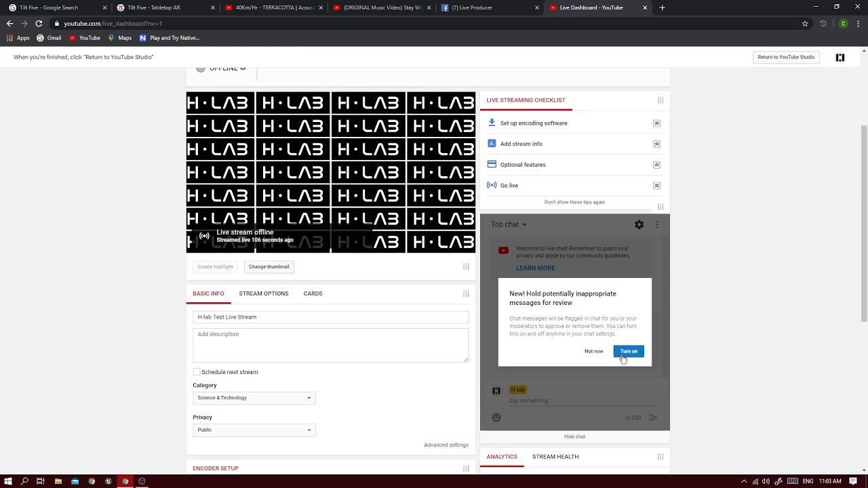868x488 pixels.
Task: Click Hide chat below the chat panel
Action: pos(574,436)
